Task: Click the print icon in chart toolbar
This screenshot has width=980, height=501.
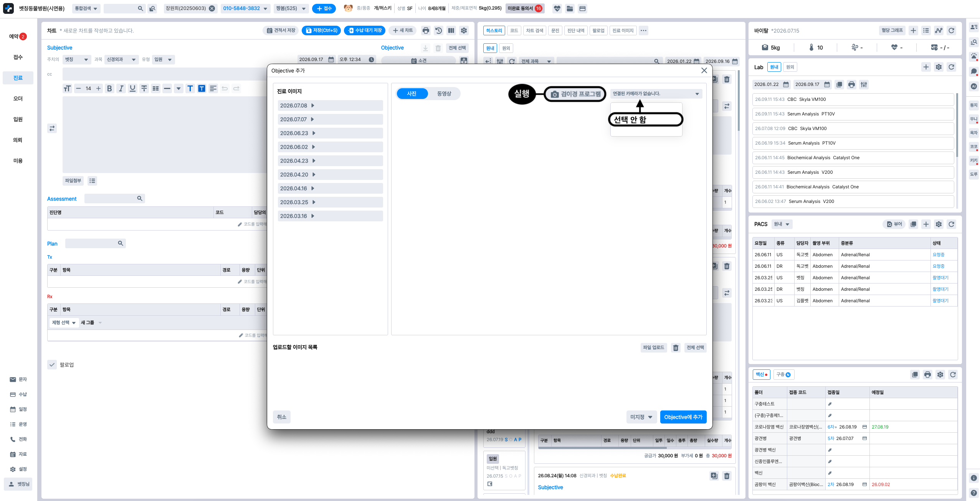Action: [x=426, y=30]
